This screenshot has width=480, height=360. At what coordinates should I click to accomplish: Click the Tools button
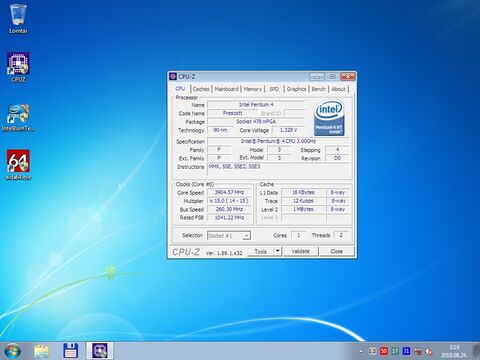[261, 251]
